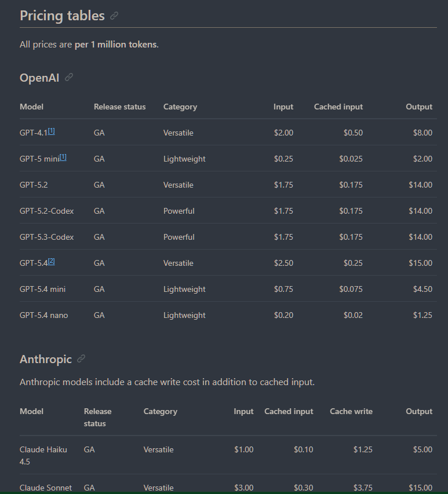Click Output header in OpenAI table

click(x=419, y=107)
